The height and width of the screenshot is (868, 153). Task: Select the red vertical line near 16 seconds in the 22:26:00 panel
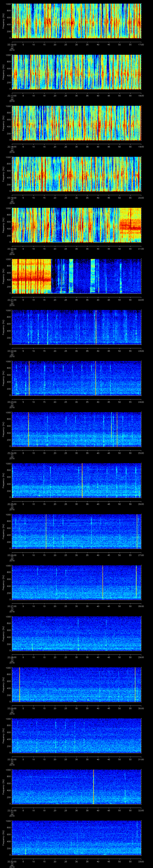(46, 531)
